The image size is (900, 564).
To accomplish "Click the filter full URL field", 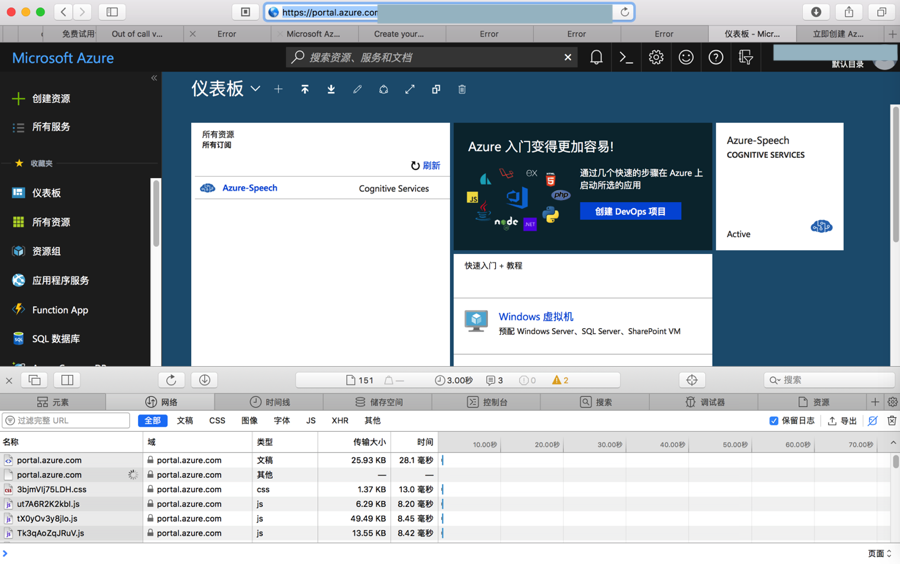I will click(x=66, y=421).
